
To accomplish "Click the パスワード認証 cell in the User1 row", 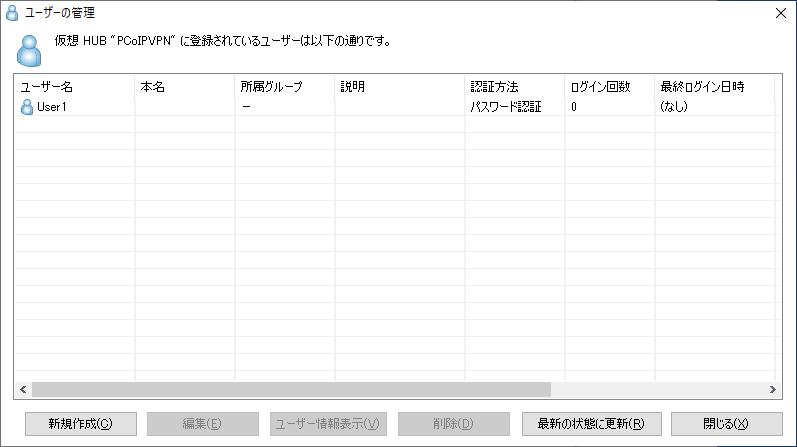I will pyautogui.click(x=506, y=107).
